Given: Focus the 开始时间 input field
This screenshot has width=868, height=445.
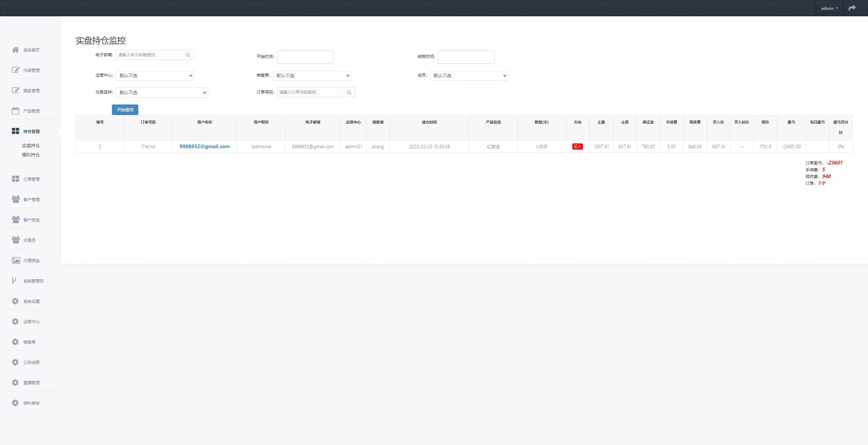Looking at the screenshot, I should click(305, 57).
